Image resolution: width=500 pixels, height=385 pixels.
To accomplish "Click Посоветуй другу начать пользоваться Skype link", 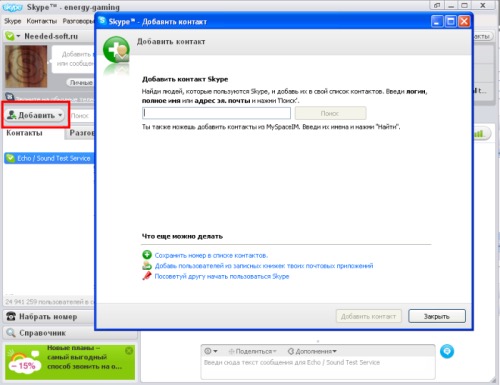I will (222, 276).
